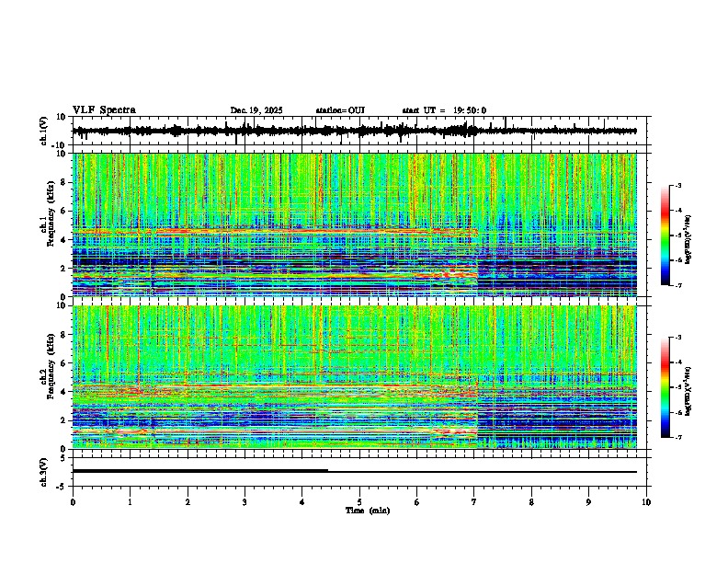728x563 pixels.
Task: Click the 'start UT = 19:50: 0' text
Action: (x=444, y=110)
